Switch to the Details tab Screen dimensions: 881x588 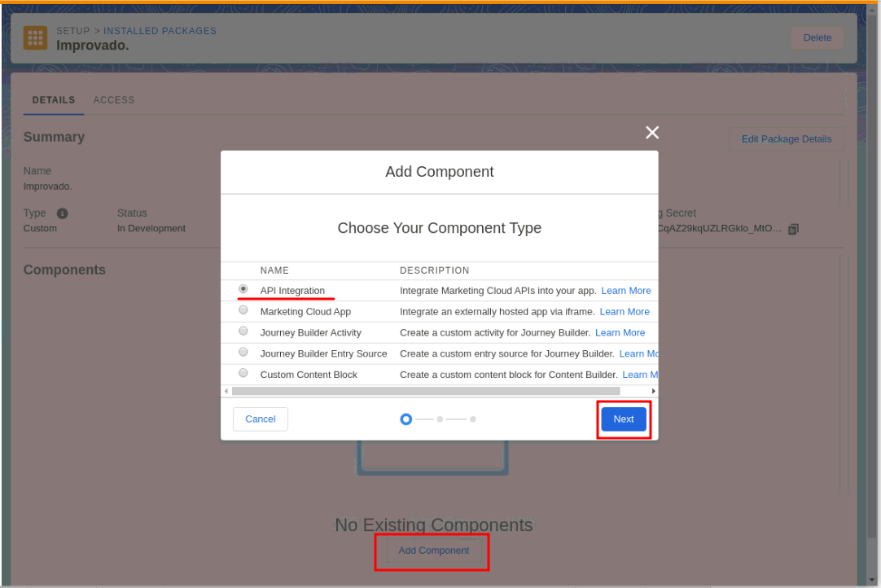(x=54, y=100)
